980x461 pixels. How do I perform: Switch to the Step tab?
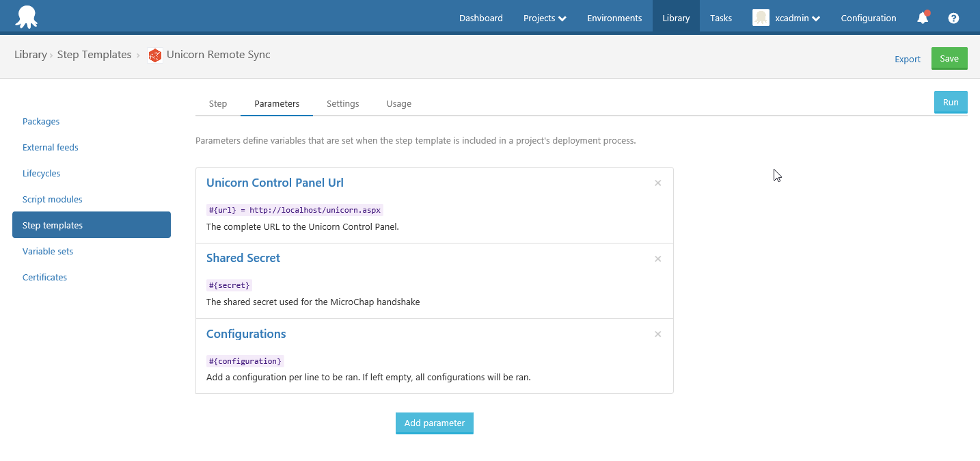pos(218,104)
